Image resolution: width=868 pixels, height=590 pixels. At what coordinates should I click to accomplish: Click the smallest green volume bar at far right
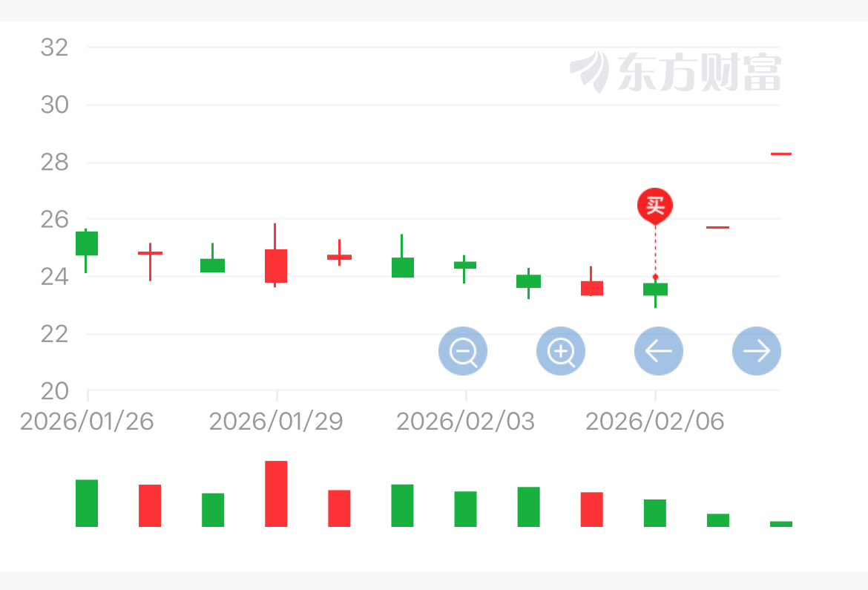(x=780, y=524)
